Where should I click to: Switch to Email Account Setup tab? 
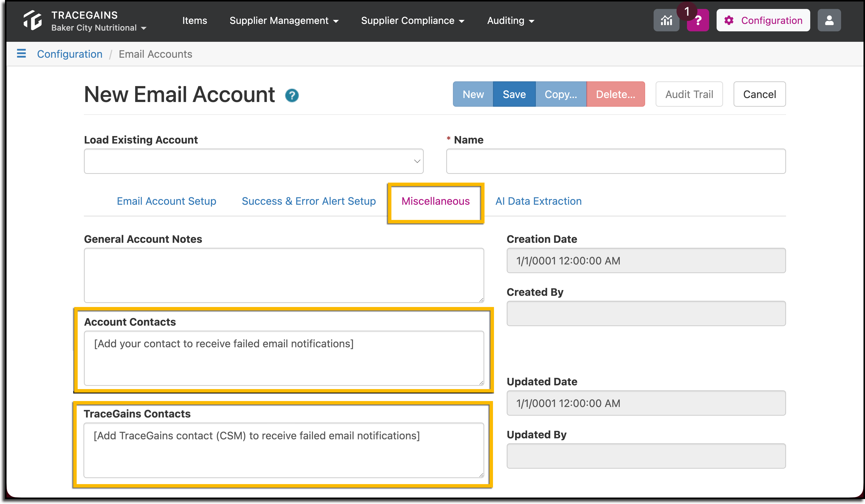[167, 201]
